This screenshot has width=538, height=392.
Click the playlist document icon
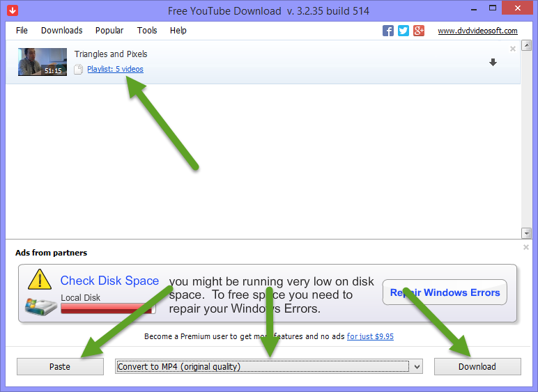(x=78, y=69)
